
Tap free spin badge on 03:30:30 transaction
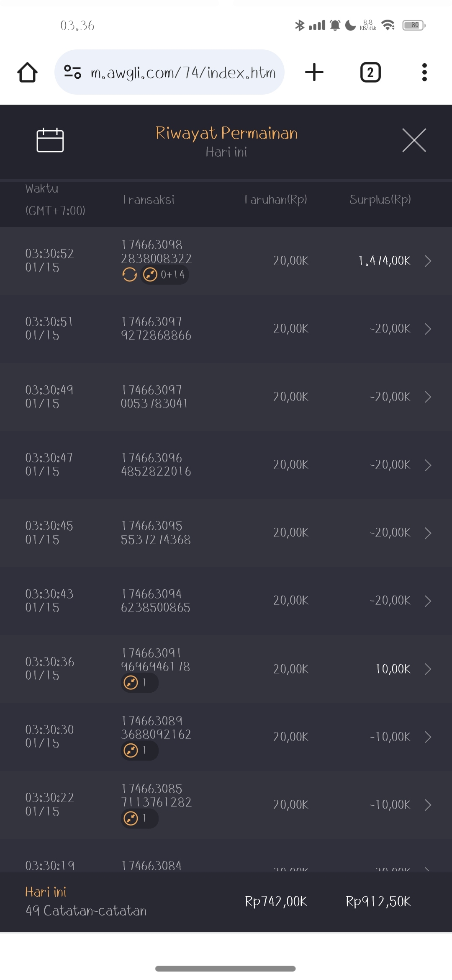(139, 750)
